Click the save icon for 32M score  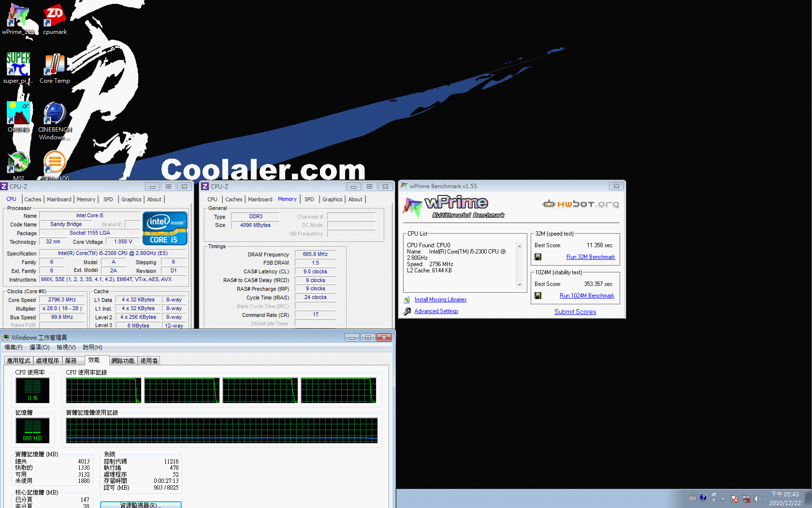click(x=538, y=257)
